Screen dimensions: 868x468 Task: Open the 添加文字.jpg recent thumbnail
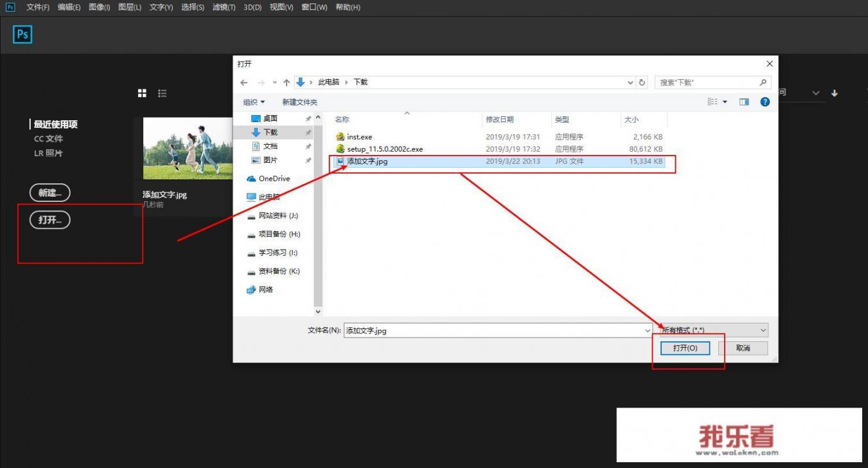(x=188, y=148)
